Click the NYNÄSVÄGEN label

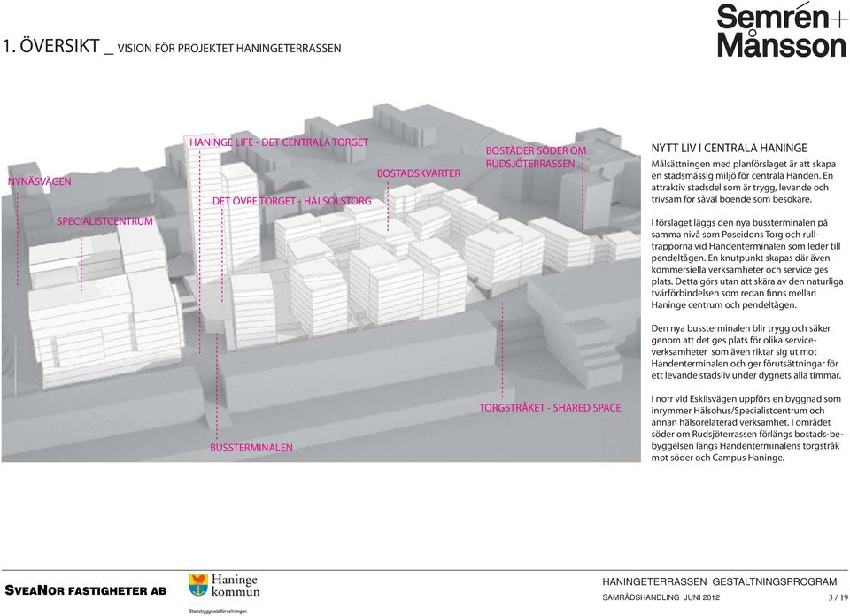[x=40, y=181]
